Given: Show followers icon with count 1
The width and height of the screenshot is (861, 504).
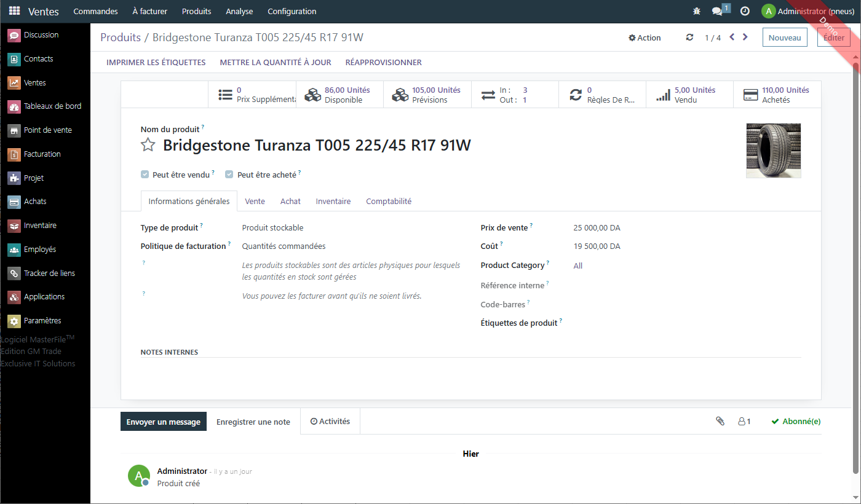Looking at the screenshot, I should (744, 422).
